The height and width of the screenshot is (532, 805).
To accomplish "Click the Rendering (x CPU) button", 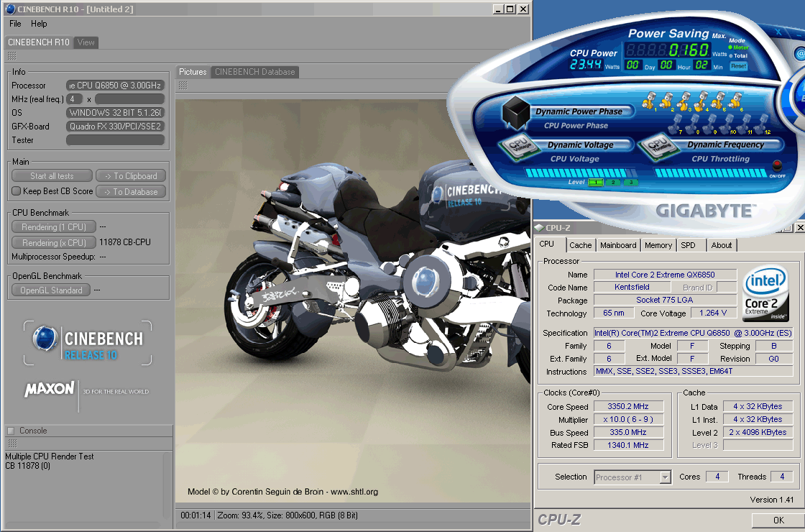I will tap(54, 243).
